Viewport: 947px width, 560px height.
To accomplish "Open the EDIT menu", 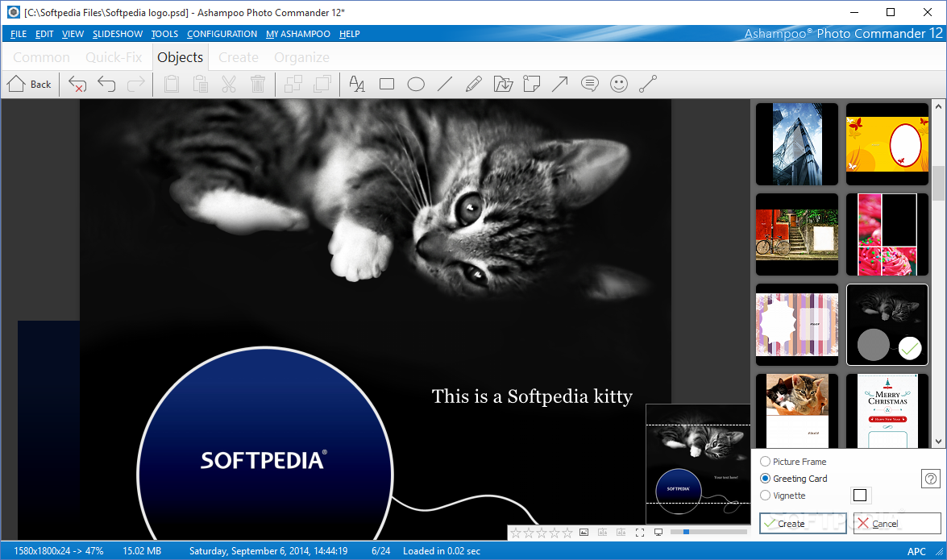I will (x=44, y=34).
